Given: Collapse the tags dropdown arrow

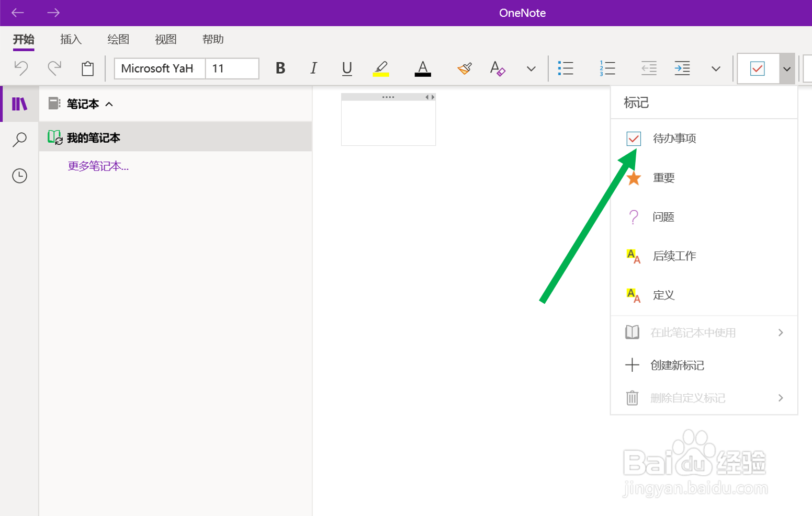Looking at the screenshot, I should point(787,68).
